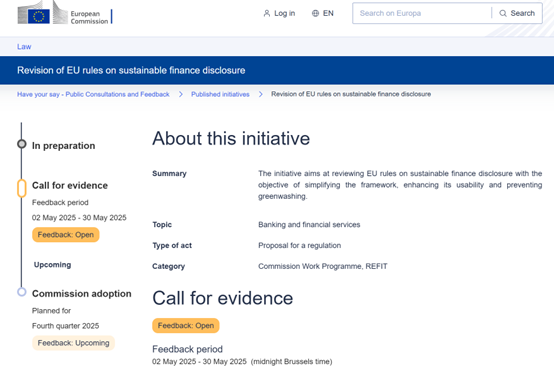Click the user icon beside Log in
554x366 pixels.
coord(267,13)
